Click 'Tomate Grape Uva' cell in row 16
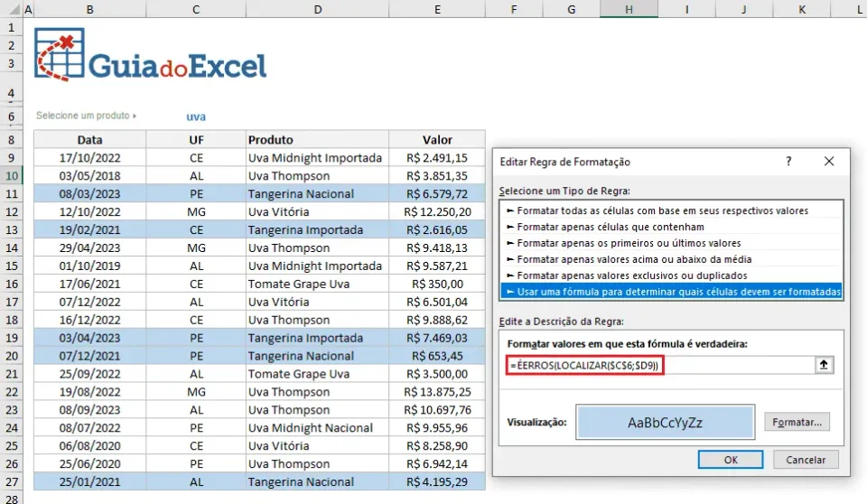The image size is (867, 504). [317, 284]
